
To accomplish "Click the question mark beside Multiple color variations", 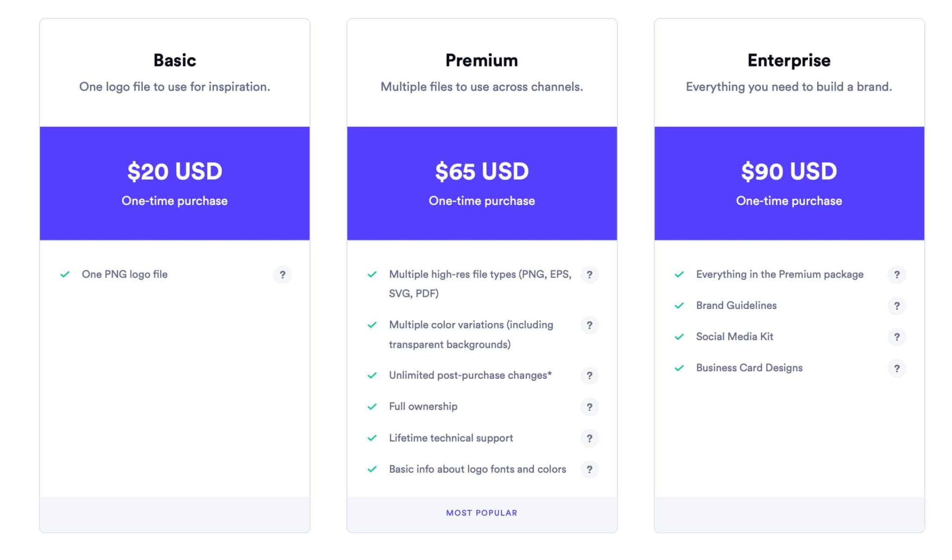I will 590,325.
